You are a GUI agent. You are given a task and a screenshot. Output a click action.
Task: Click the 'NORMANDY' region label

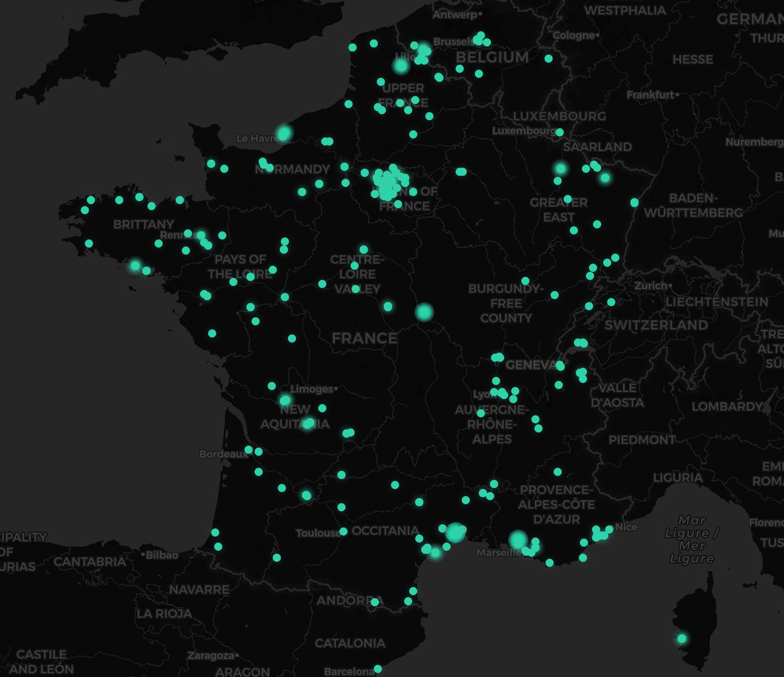(292, 169)
